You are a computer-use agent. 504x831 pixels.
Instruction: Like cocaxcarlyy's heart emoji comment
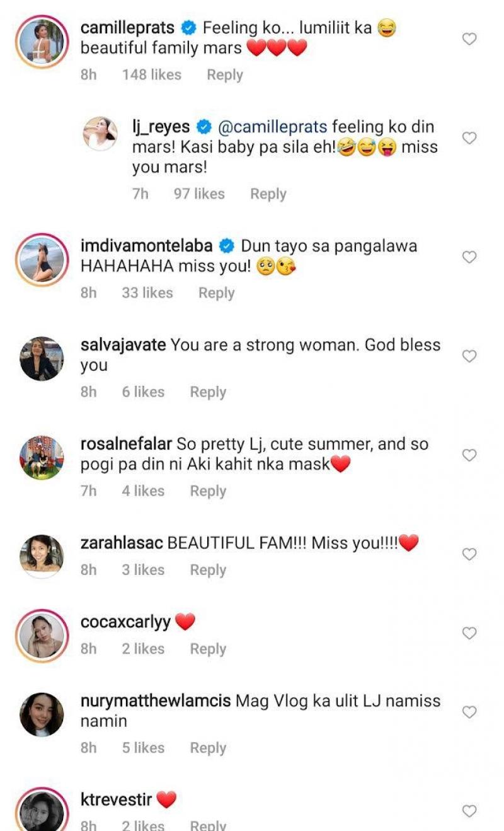(469, 633)
